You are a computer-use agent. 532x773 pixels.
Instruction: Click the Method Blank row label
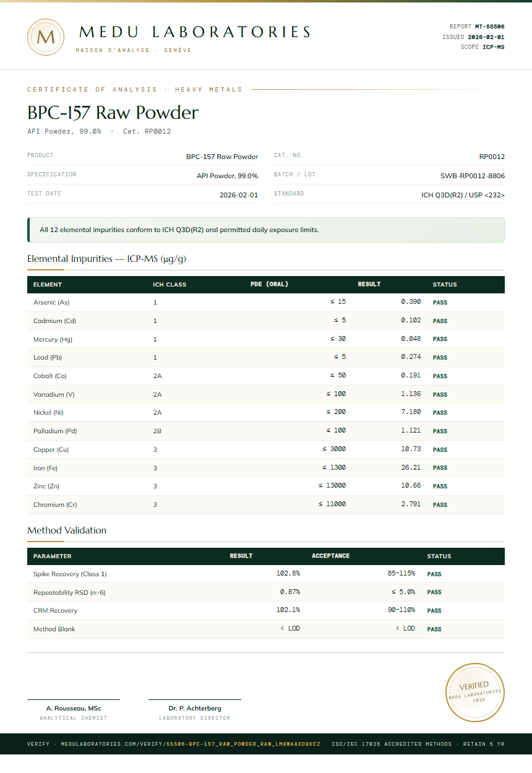pyautogui.click(x=54, y=629)
